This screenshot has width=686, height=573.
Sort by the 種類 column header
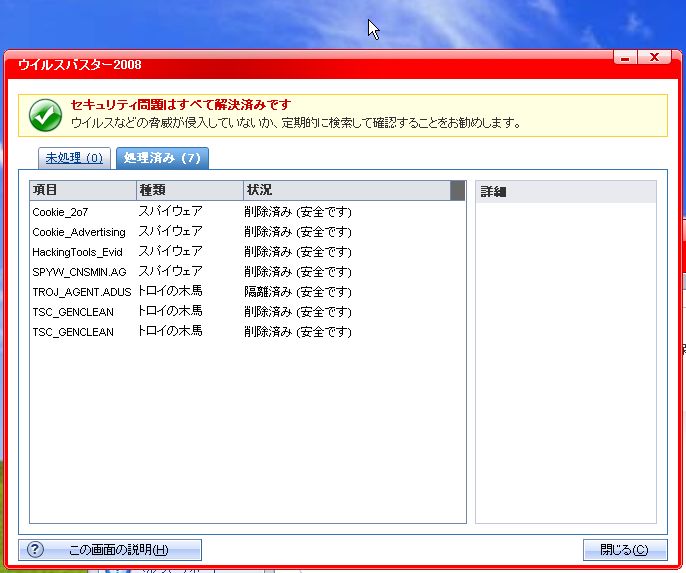(189, 190)
